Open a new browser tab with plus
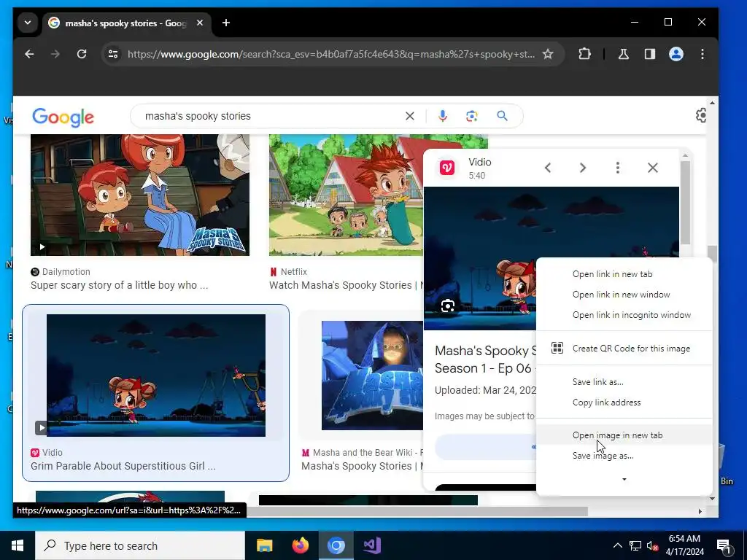The image size is (747, 560). point(226,23)
